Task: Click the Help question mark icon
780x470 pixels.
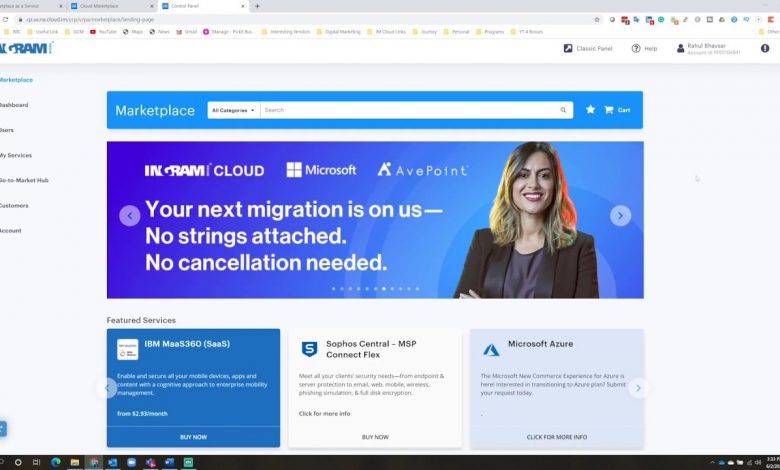Action: click(x=636, y=48)
